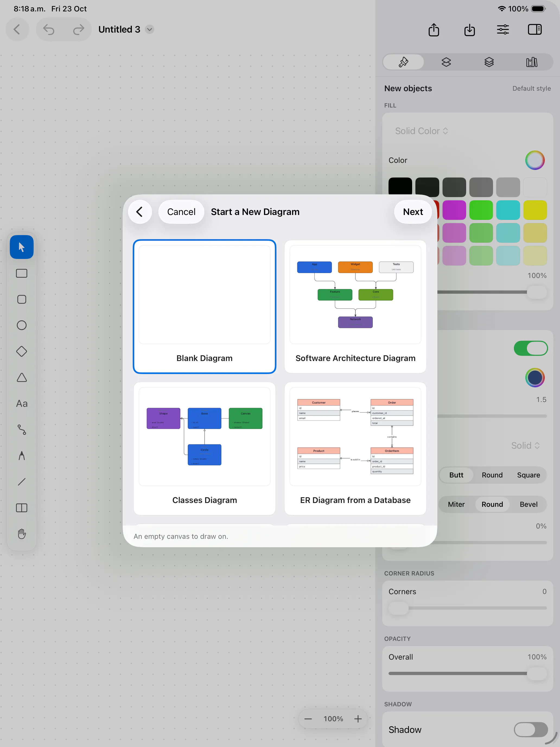
Task: Undo the last action
Action: (x=49, y=30)
